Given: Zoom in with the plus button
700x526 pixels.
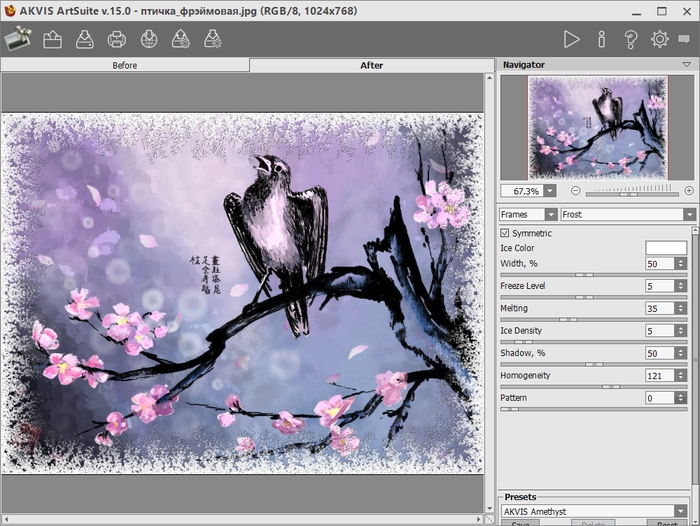Looking at the screenshot, I should coord(689,191).
